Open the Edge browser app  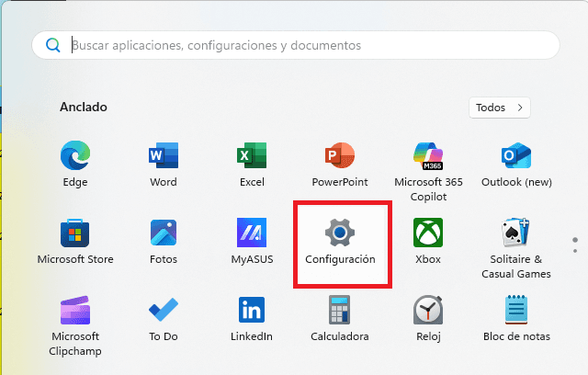[x=75, y=164]
